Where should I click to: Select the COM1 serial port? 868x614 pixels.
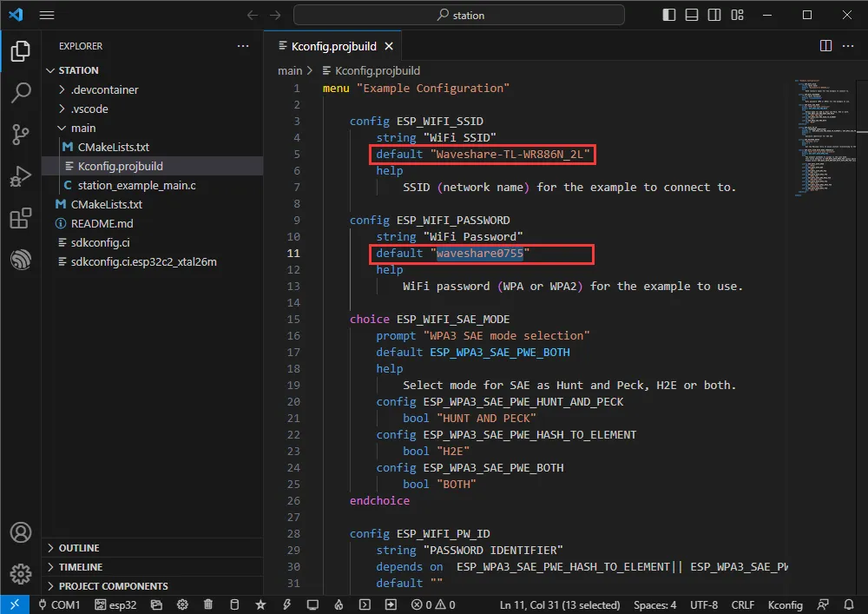tap(61, 604)
